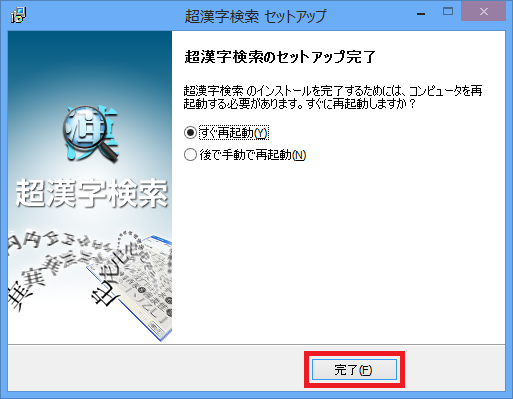Click the title bar text 超漢字検索 セットアップ
Screen dimensions: 513x399
[x=255, y=16]
